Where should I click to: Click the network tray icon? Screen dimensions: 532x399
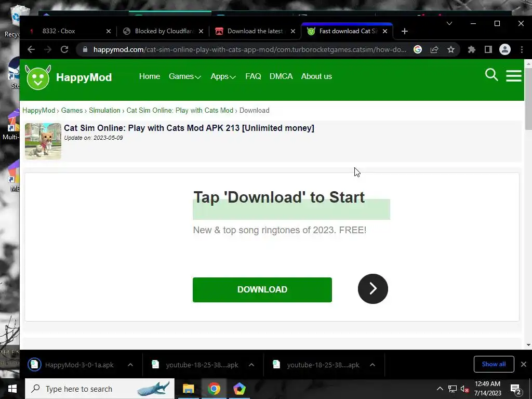[453, 389]
